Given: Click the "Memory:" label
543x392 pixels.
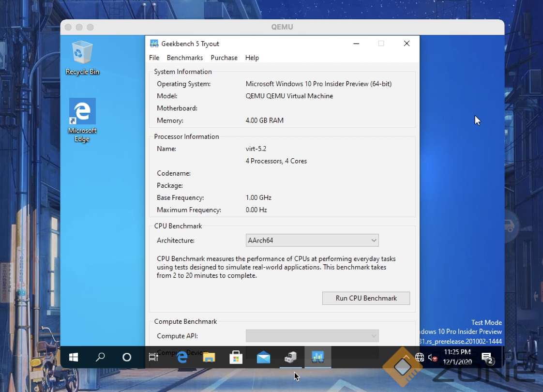Looking at the screenshot, I should coord(170,121).
